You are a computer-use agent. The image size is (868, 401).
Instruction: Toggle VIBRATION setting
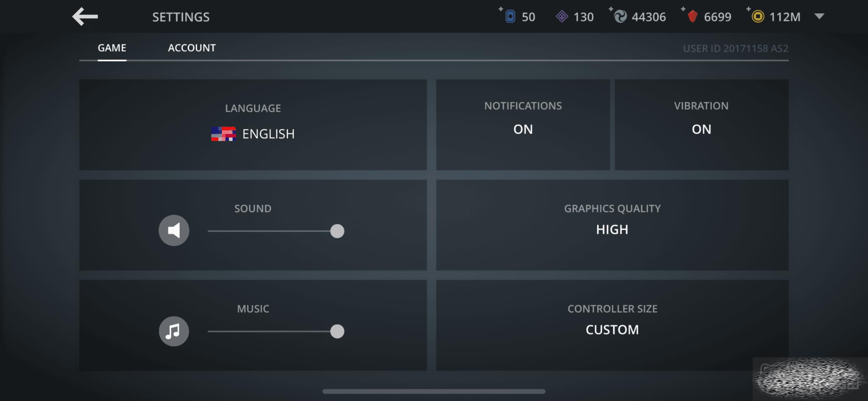701,125
